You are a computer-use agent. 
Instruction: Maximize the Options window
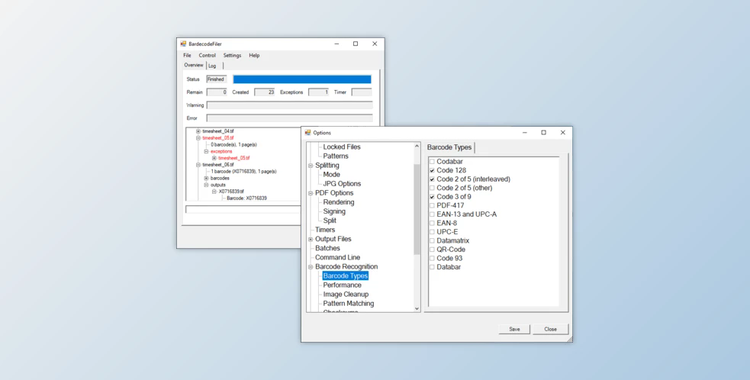click(543, 133)
